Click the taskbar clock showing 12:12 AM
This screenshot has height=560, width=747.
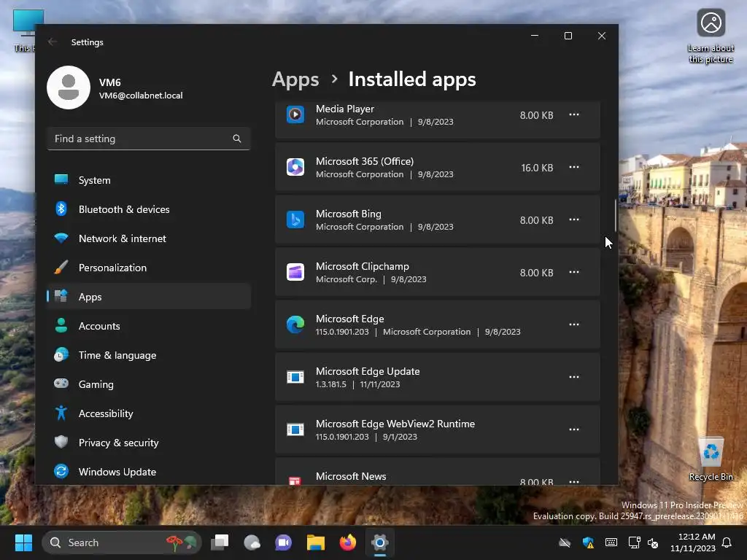tap(693, 542)
